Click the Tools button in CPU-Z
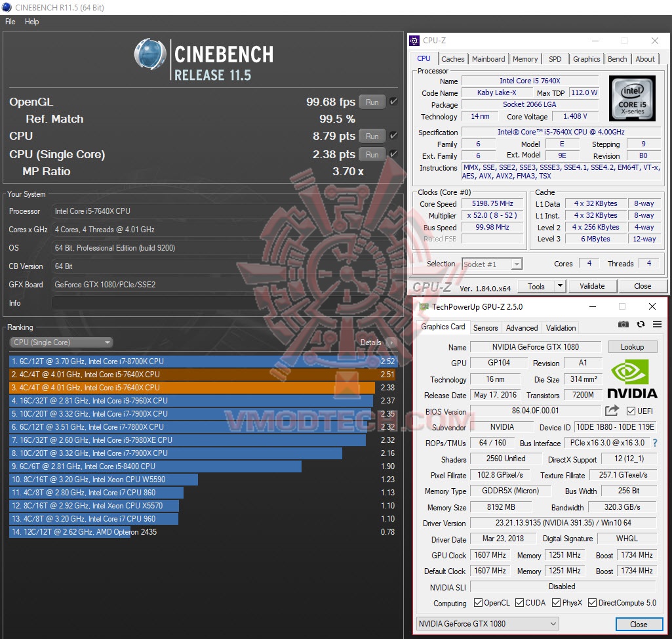 pos(536,286)
